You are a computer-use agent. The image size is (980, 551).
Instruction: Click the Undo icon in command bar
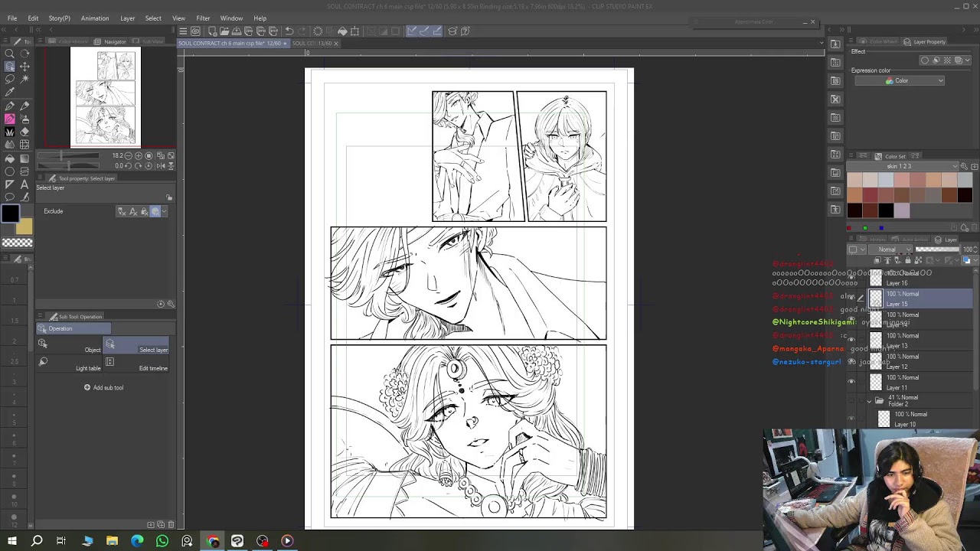click(289, 31)
